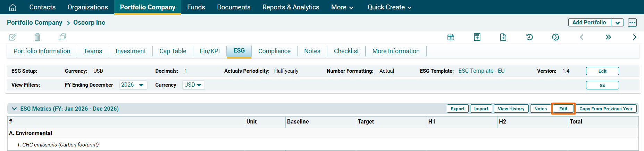
Task: Click the add note icon
Action: [x=477, y=37]
